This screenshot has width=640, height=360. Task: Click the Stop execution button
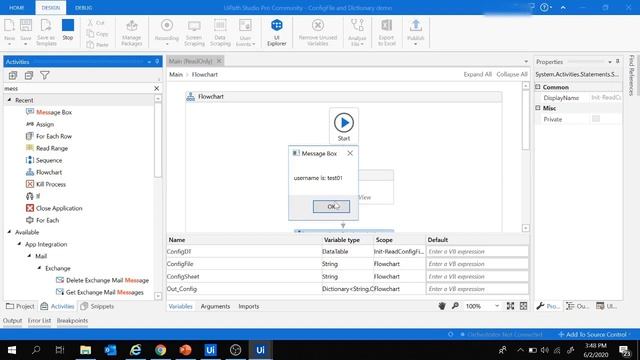click(68, 29)
